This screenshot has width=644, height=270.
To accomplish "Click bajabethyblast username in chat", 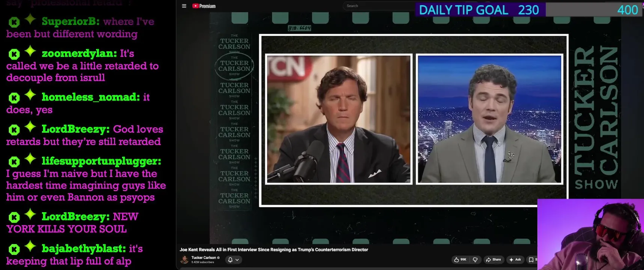I will pos(84,249).
